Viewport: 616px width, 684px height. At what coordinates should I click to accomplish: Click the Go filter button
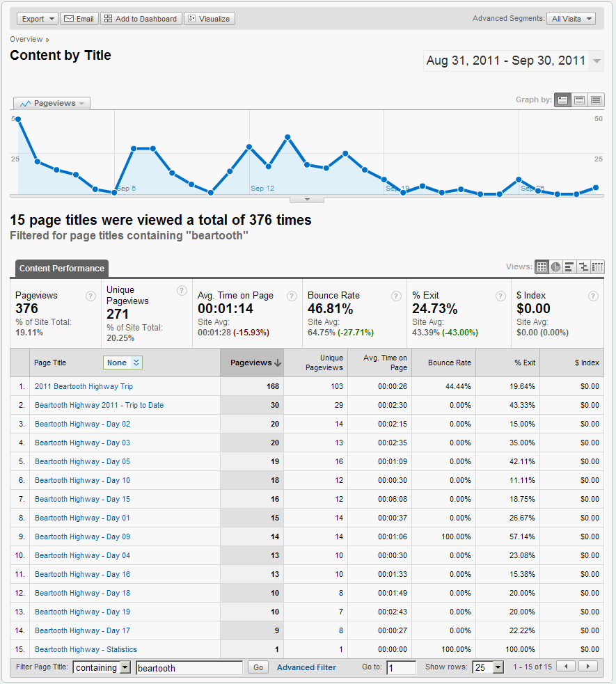point(258,667)
